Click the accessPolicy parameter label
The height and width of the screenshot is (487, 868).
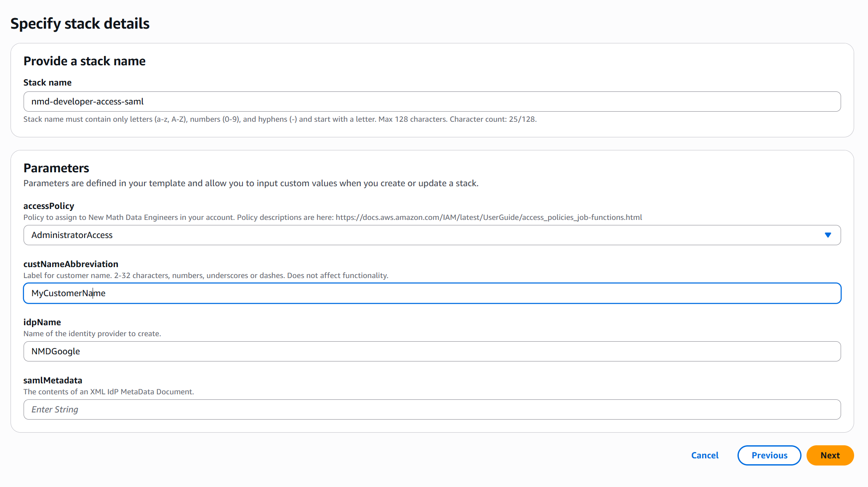tap(49, 206)
